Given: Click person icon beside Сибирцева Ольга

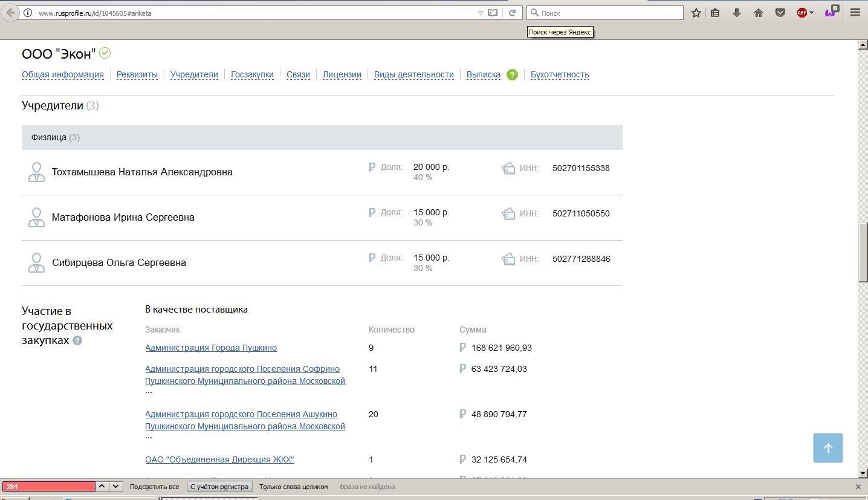Looking at the screenshot, I should click(x=36, y=262).
